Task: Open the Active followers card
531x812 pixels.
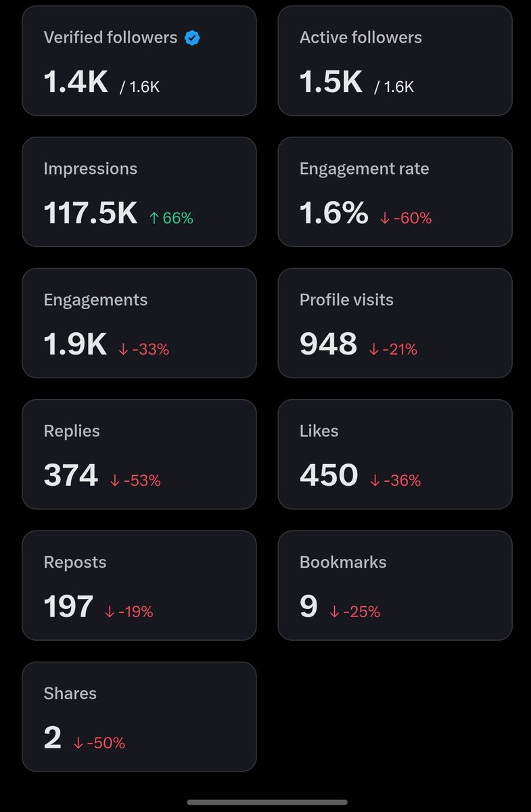Action: tap(395, 61)
